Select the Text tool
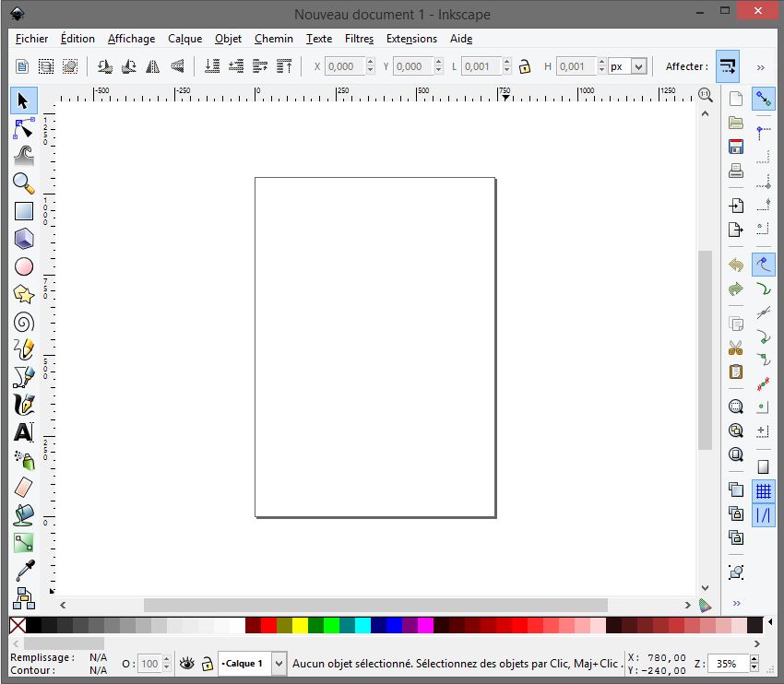 24,431
